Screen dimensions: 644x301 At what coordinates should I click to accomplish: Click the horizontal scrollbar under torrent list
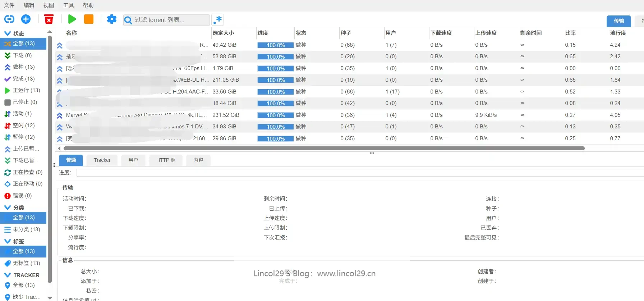click(x=323, y=148)
